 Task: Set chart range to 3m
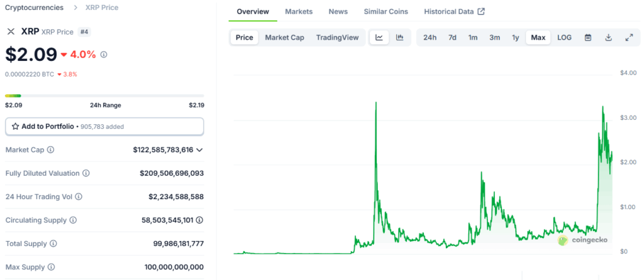click(x=494, y=38)
